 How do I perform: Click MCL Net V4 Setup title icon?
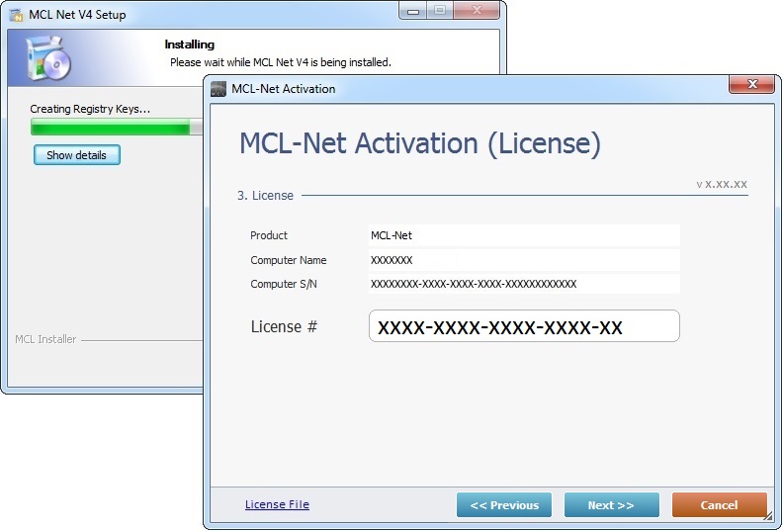pos(17,15)
